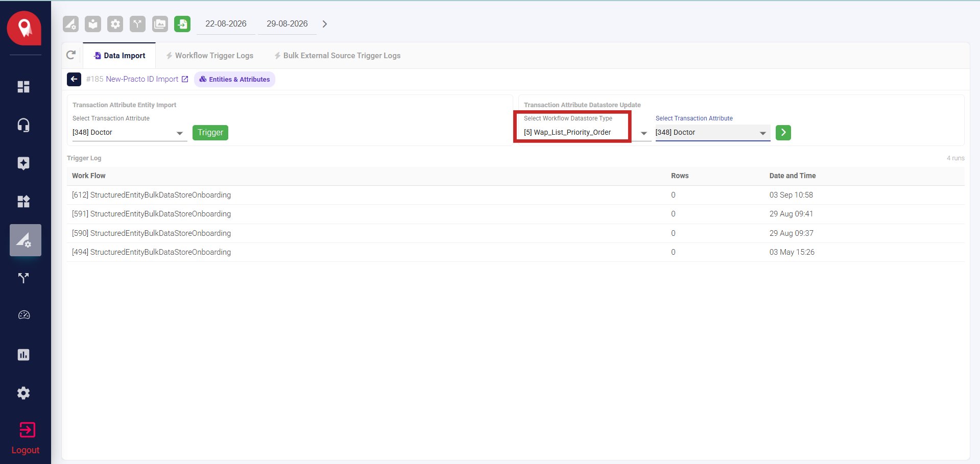Screen dimensions: 980x464
Task: Open the sparkle badge icon in sidebar
Action: coord(23,163)
